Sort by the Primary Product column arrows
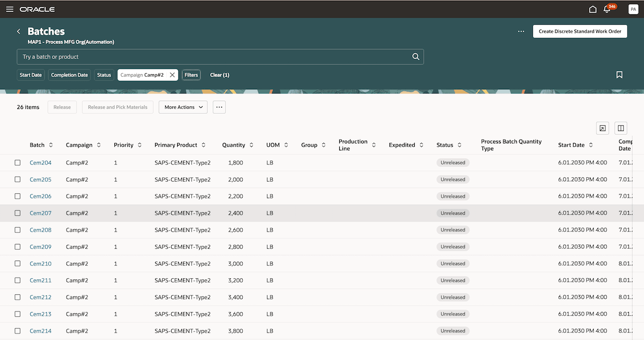 pos(203,145)
